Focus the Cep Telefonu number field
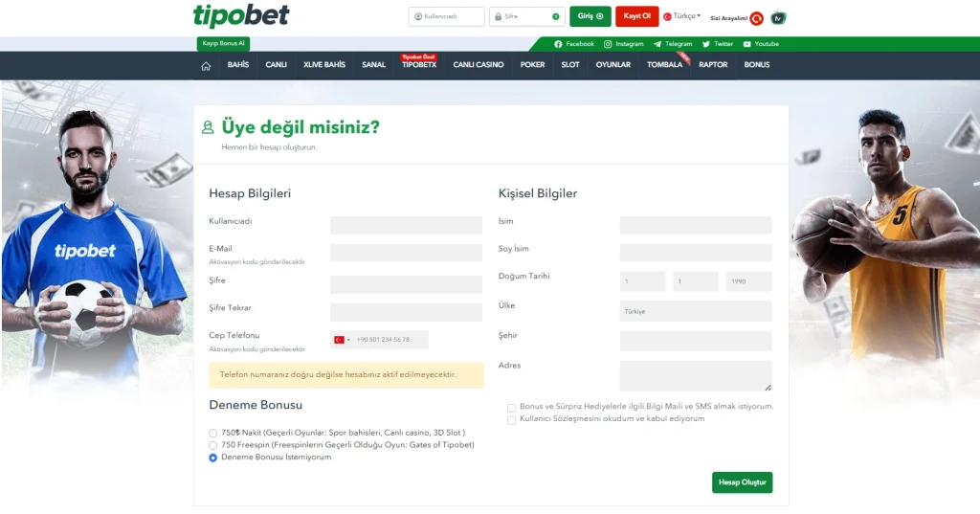Screen dimensions: 980x514 pyautogui.click(x=390, y=340)
